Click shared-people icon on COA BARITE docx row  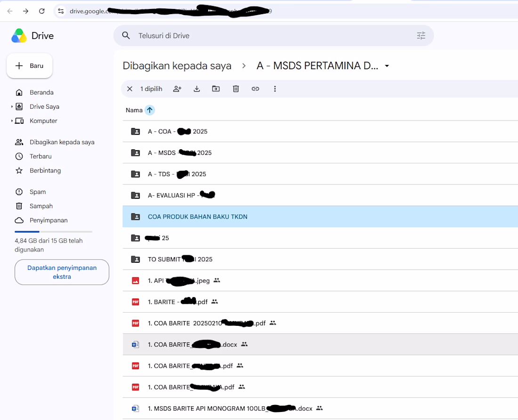[244, 344]
